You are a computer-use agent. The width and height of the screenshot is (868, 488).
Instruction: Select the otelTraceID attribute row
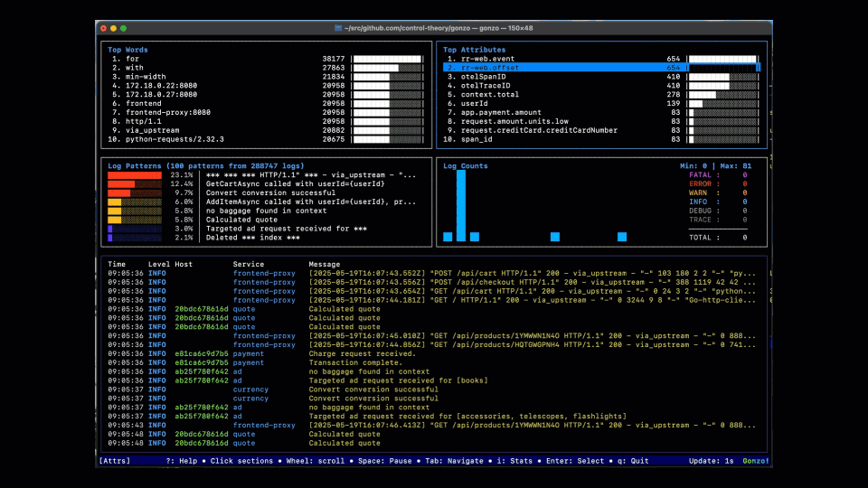click(601, 86)
